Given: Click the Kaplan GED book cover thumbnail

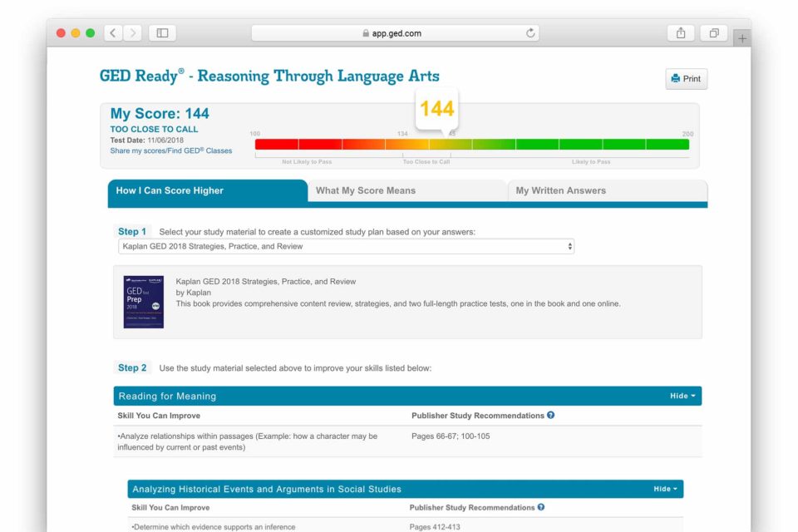Looking at the screenshot, I should pos(143,301).
